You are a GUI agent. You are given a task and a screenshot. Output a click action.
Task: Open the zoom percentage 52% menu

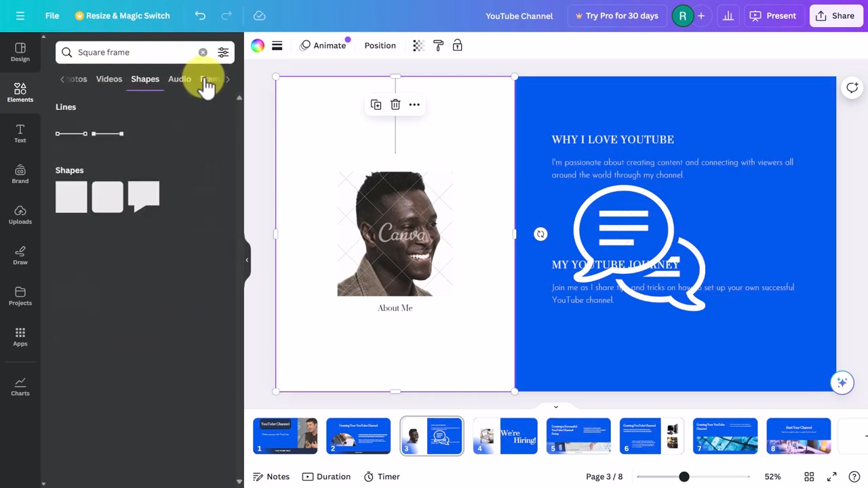[772, 476]
